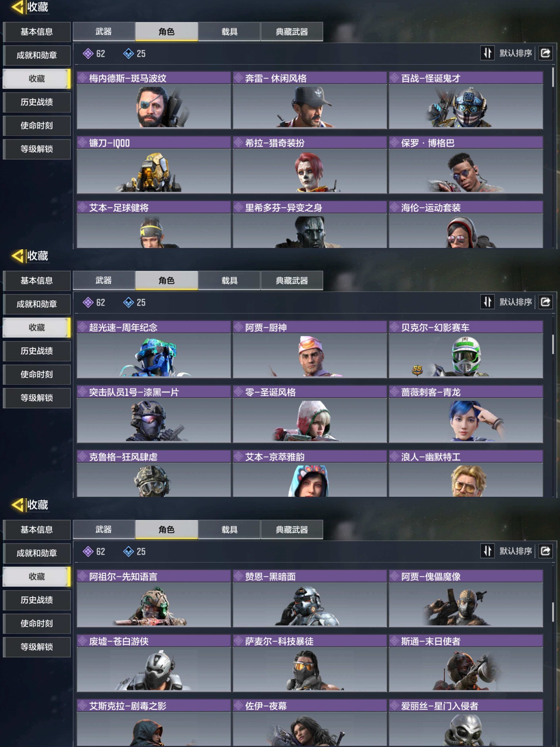This screenshot has width=560, height=747.
Task: Select the 梅内德斯-斑马波纹 character card
Action: tap(154, 100)
